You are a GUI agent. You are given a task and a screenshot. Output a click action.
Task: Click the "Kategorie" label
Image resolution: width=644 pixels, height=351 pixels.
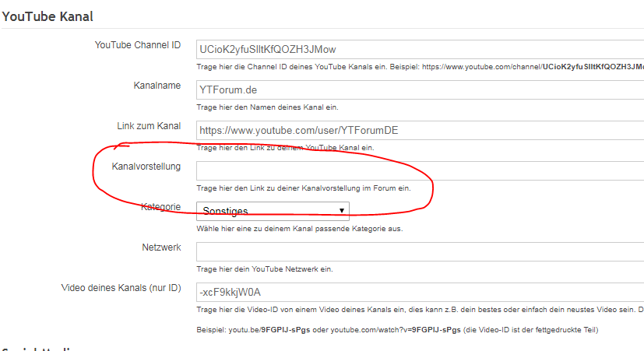point(161,207)
